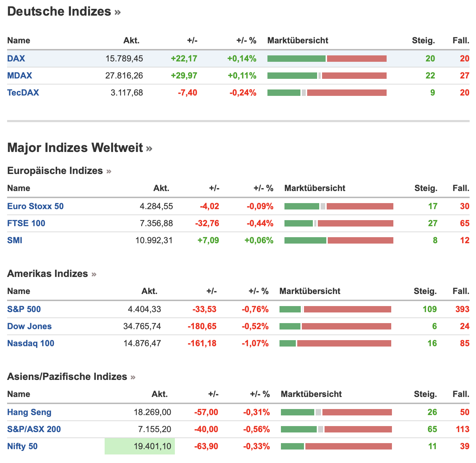Screen dimensions: 476x463
Task: Click the TecDAX index link
Action: [x=23, y=93]
